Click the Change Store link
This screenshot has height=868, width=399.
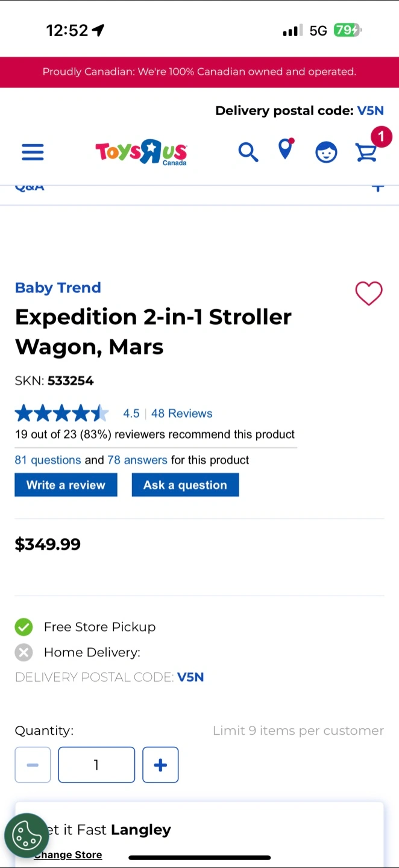(x=68, y=855)
